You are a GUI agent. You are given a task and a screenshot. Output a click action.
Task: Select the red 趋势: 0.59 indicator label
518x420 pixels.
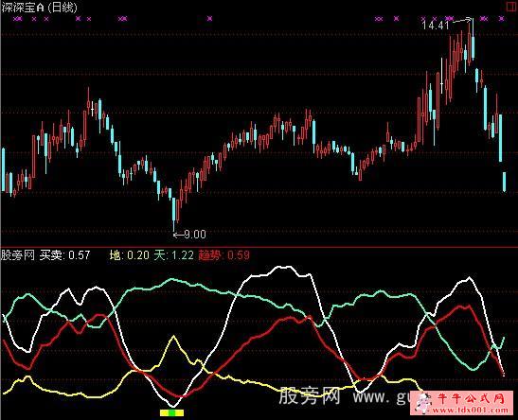224,255
